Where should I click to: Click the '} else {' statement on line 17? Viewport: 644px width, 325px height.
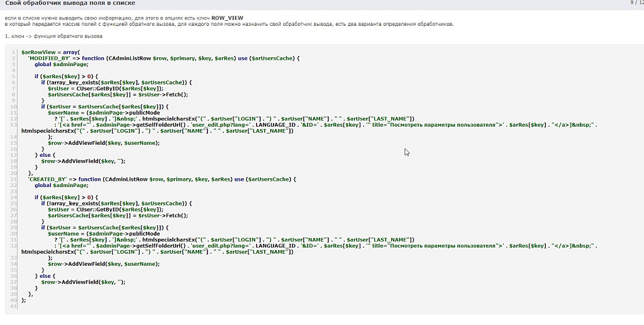(x=48, y=155)
